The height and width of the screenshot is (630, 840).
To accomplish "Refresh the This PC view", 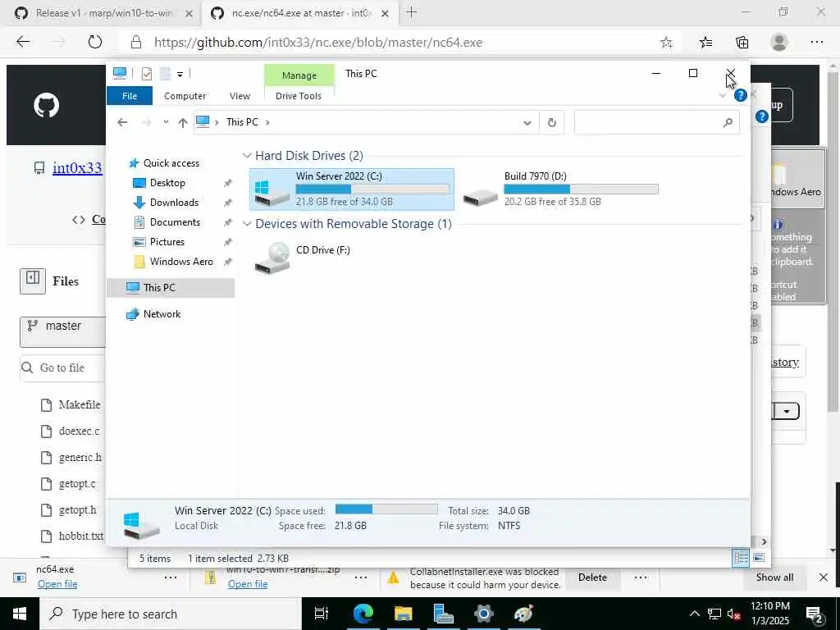I will 552,123.
